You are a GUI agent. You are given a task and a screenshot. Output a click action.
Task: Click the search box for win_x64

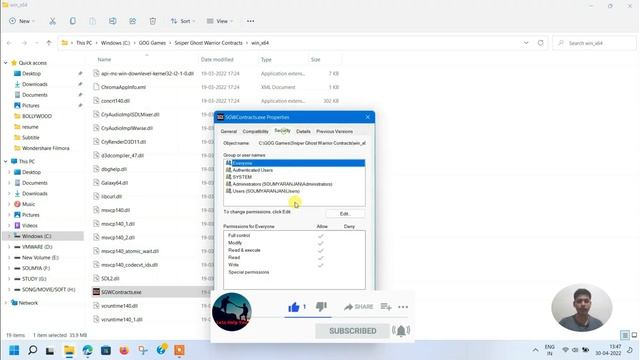pyautogui.click(x=594, y=43)
